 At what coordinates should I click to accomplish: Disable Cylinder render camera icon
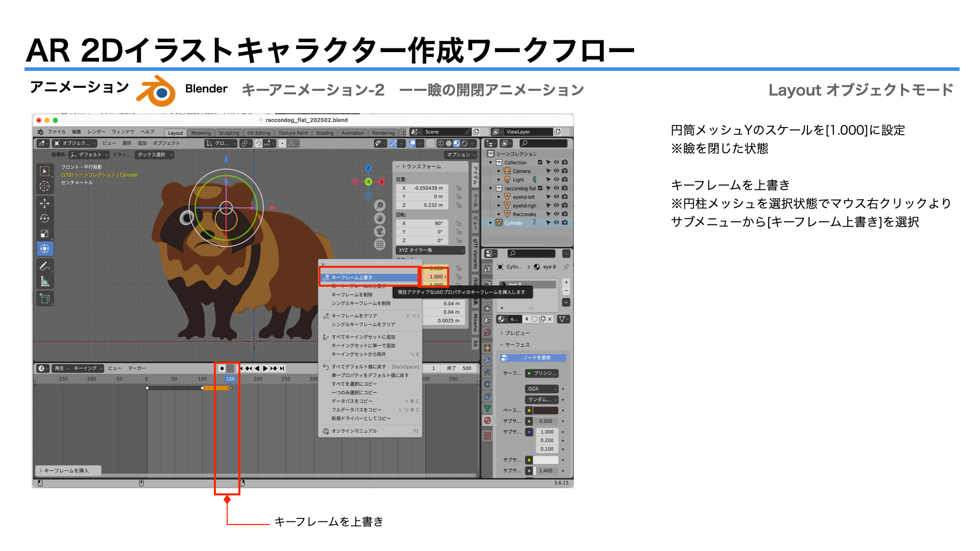pyautogui.click(x=565, y=222)
